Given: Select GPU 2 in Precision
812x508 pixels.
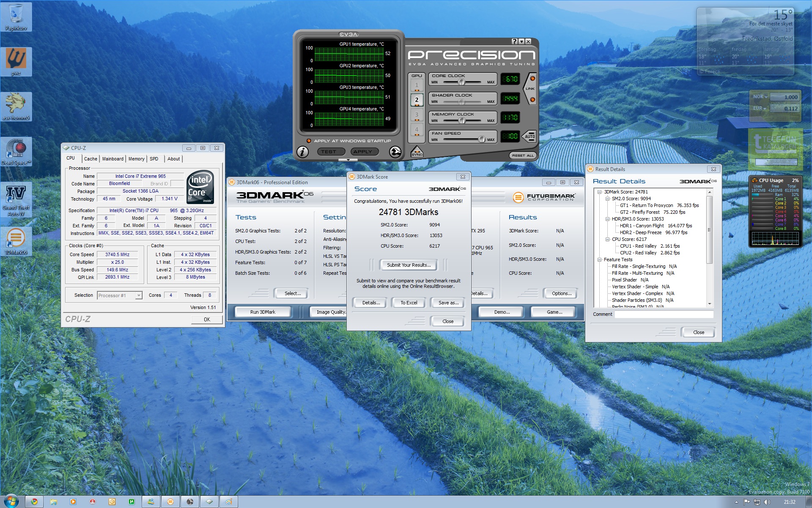Looking at the screenshot, I should tap(417, 100).
